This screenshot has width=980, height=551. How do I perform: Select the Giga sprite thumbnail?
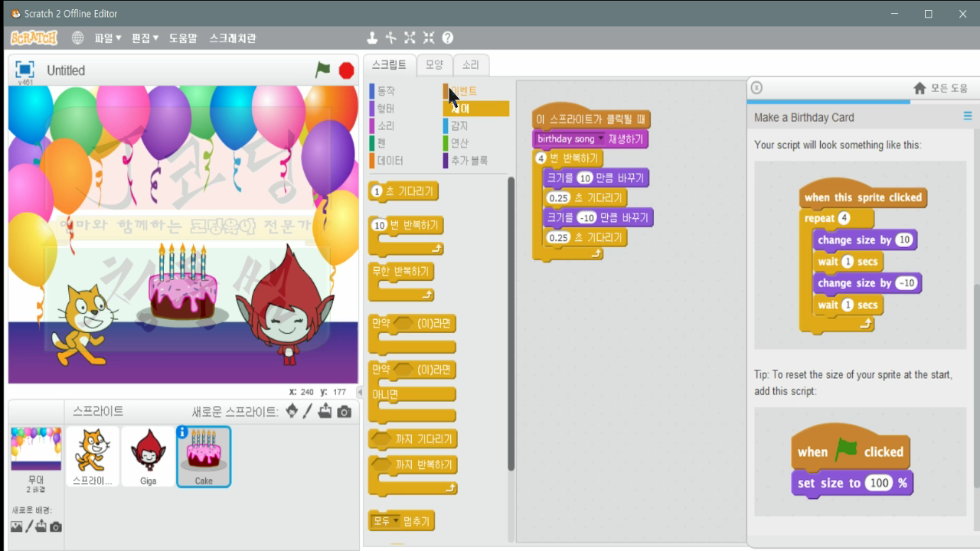149,457
